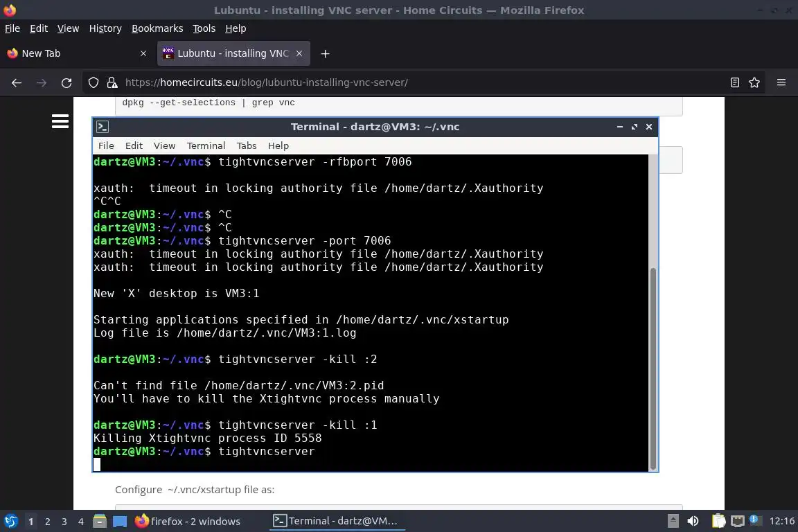The image size is (798, 532).
Task: Open Firefox Help menu
Action: pos(236,28)
